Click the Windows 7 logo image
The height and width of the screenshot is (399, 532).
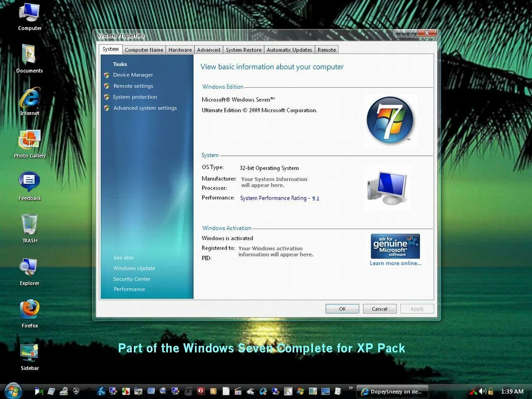[x=390, y=121]
